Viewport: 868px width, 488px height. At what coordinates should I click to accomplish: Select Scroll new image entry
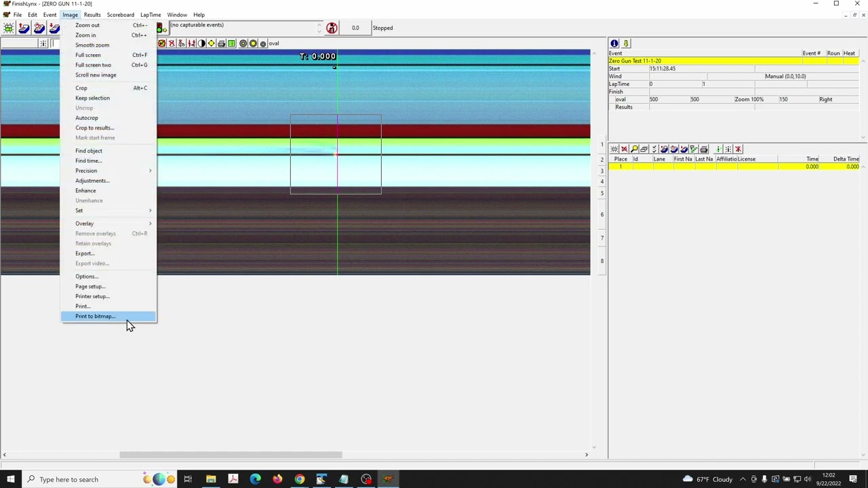(x=108, y=75)
